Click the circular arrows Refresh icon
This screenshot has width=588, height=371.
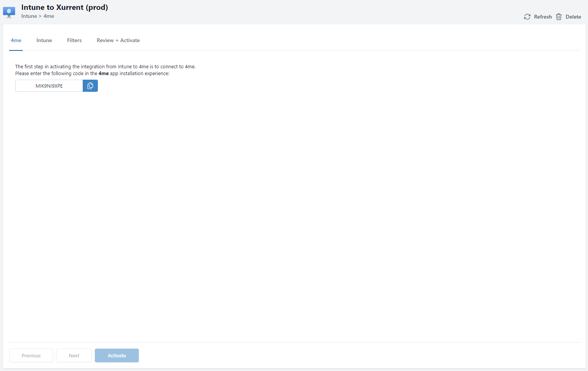[527, 17]
